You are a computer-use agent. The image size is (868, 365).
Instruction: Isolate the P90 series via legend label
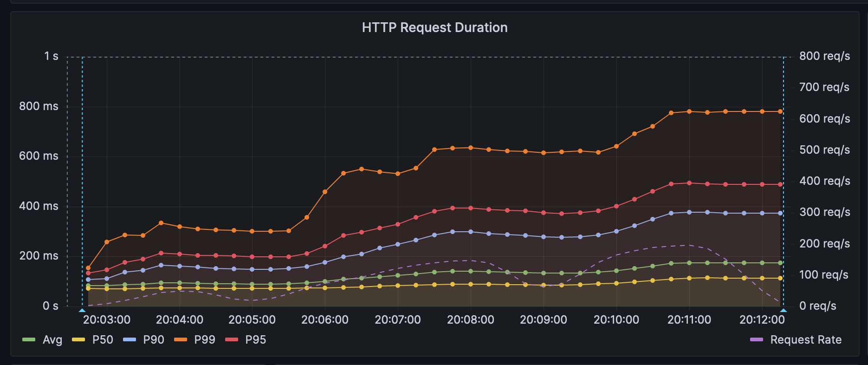pyautogui.click(x=154, y=340)
